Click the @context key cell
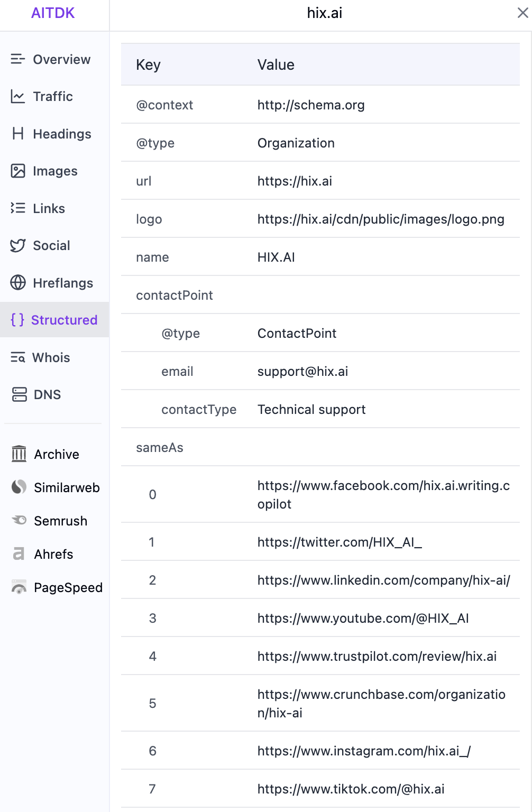 164,105
